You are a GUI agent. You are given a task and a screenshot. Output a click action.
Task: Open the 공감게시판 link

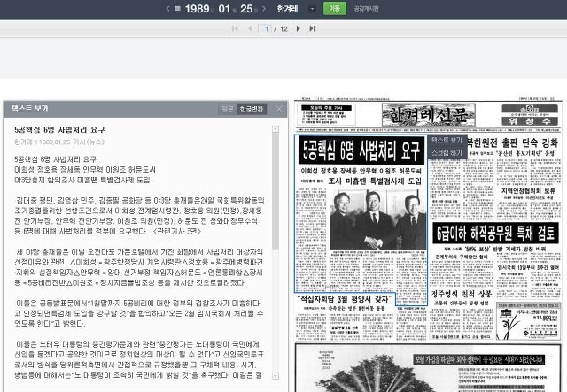366,9
